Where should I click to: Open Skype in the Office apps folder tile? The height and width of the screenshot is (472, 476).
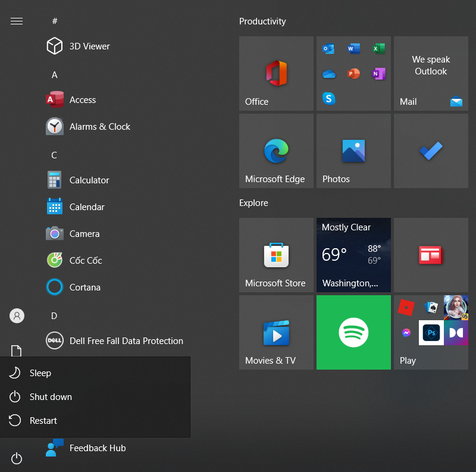[329, 99]
